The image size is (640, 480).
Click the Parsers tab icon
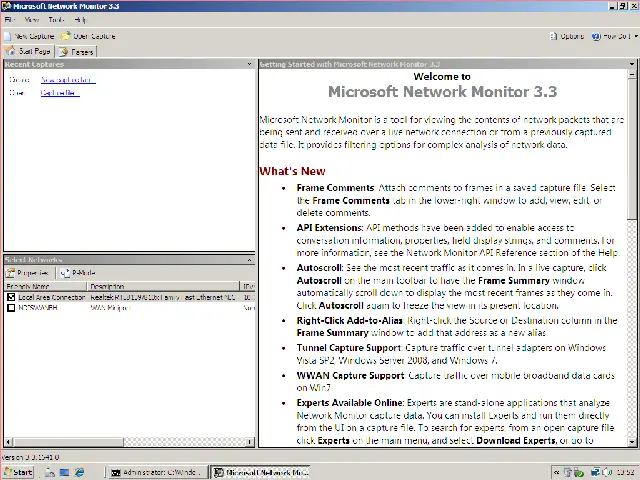click(63, 52)
